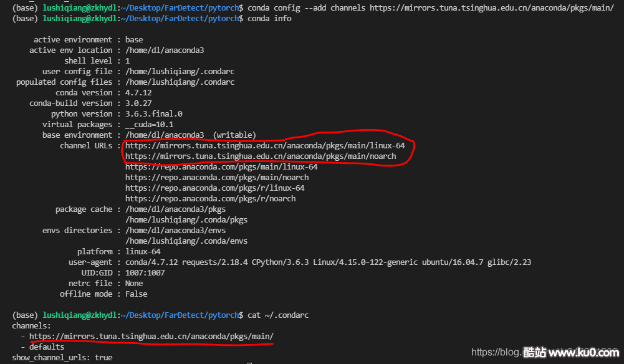Click the '/home/dl/anaconda3/envs' path
624x364 pixels.
(176, 231)
